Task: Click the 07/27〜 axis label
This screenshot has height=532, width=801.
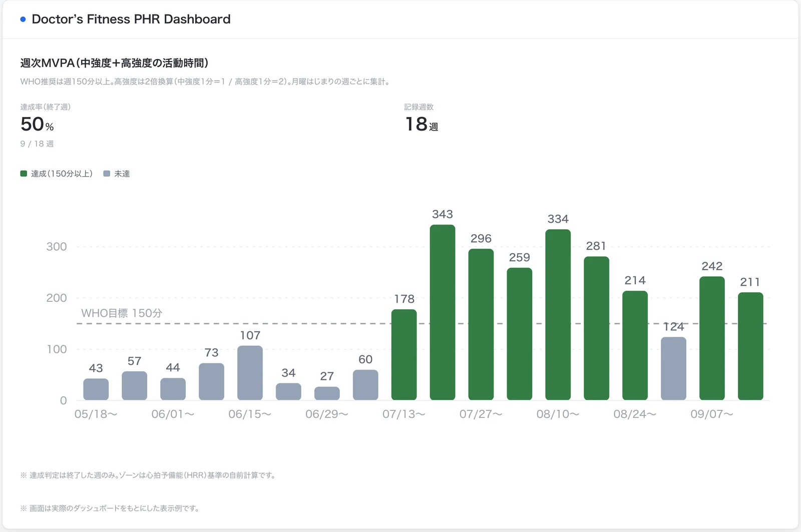Action: pyautogui.click(x=481, y=414)
